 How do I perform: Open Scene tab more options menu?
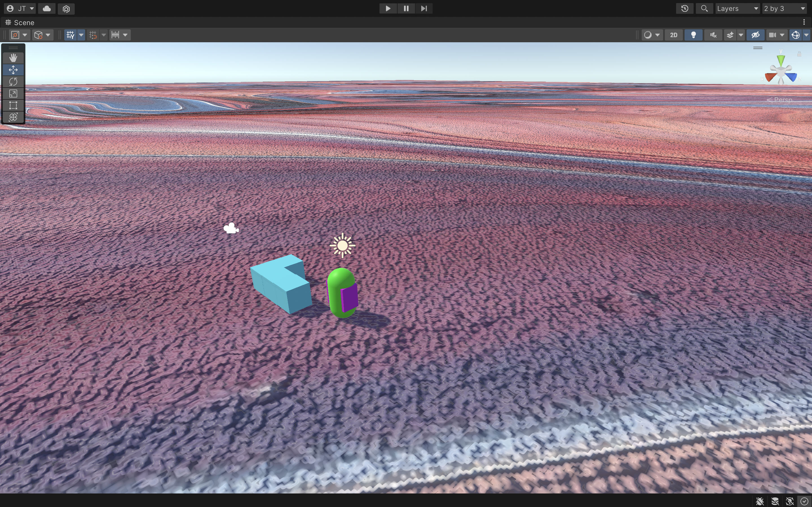804,22
